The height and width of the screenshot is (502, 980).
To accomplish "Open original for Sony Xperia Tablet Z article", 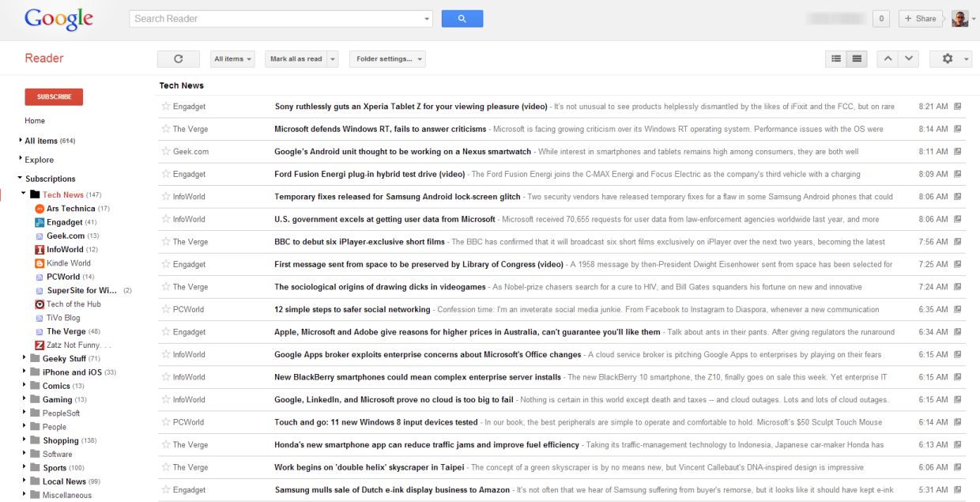I will 958,106.
